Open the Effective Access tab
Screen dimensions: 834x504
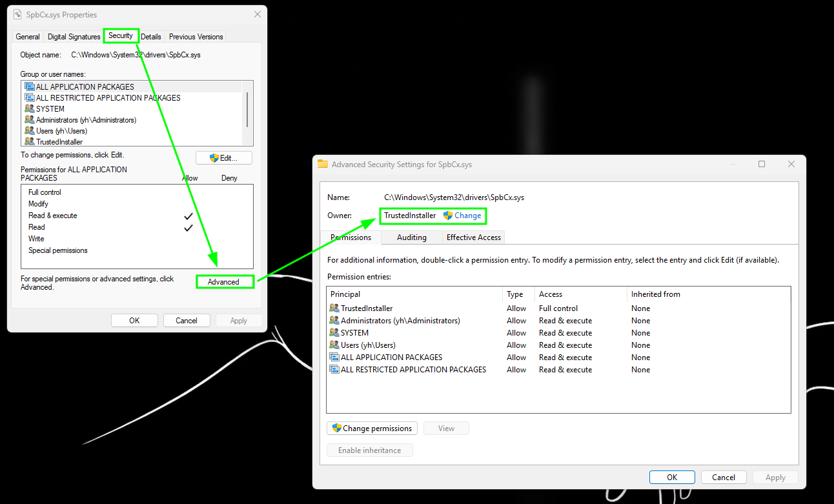point(473,237)
